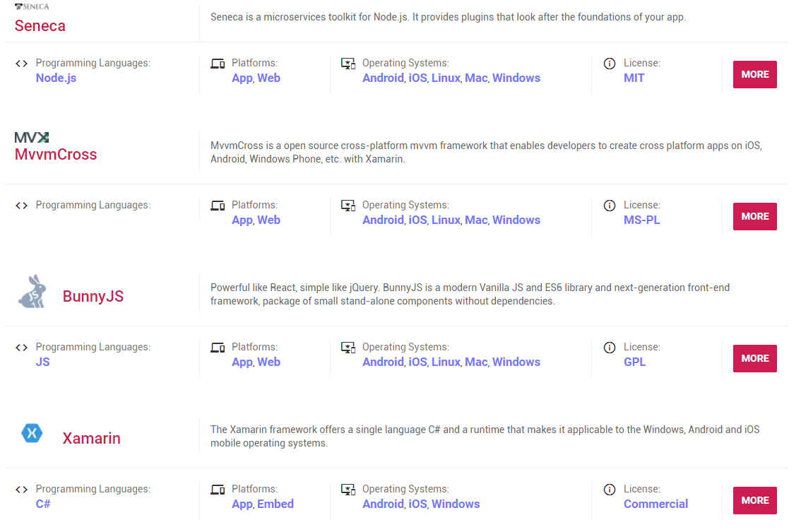Open the Seneca title link
Screen dimensions: 801x532
tap(40, 25)
